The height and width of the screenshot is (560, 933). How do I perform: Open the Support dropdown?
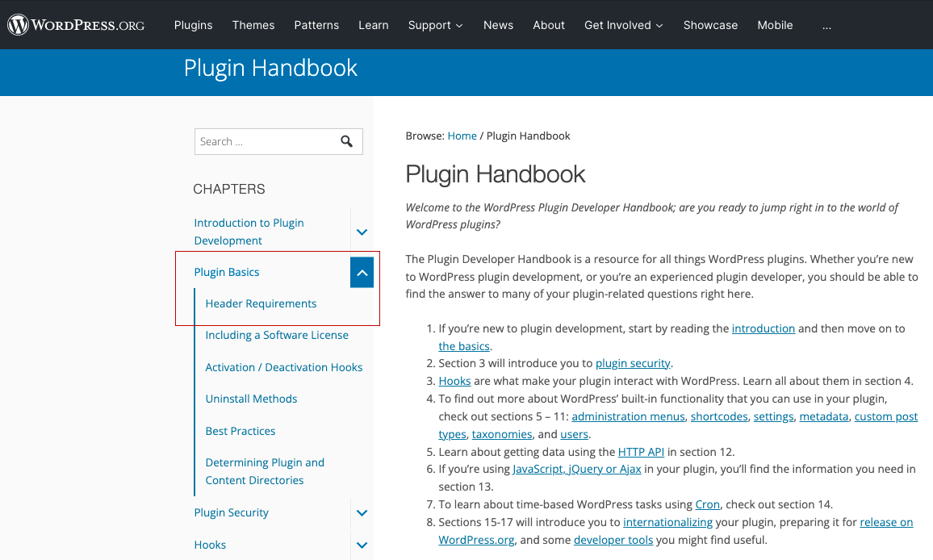click(x=435, y=25)
